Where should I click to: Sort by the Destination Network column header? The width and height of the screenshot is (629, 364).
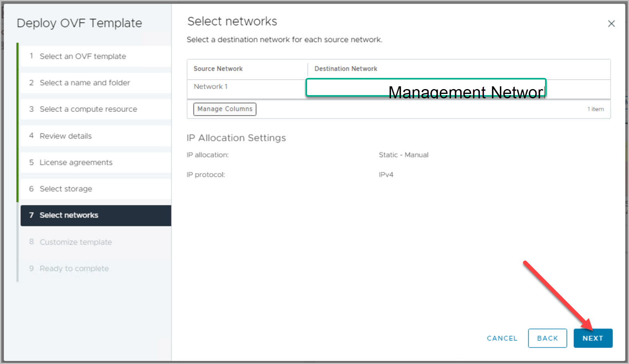tap(346, 69)
